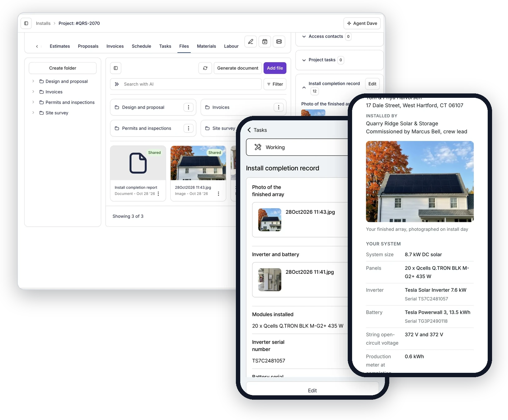Click the large document icon on Install completion report
The width and height of the screenshot is (508, 420).
coord(138,163)
